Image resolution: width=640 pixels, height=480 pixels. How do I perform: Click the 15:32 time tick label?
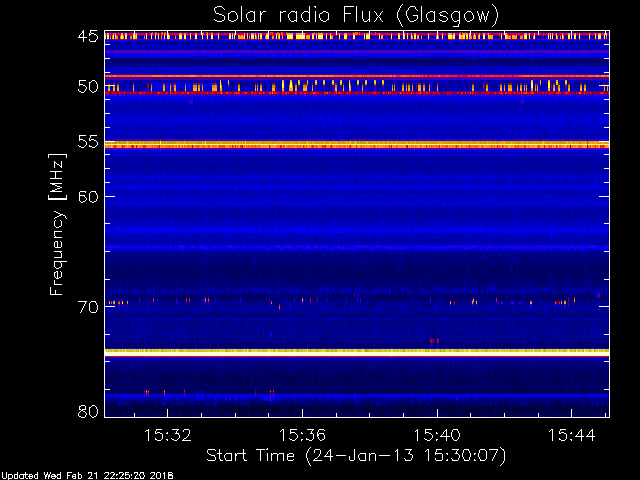pyautogui.click(x=168, y=435)
